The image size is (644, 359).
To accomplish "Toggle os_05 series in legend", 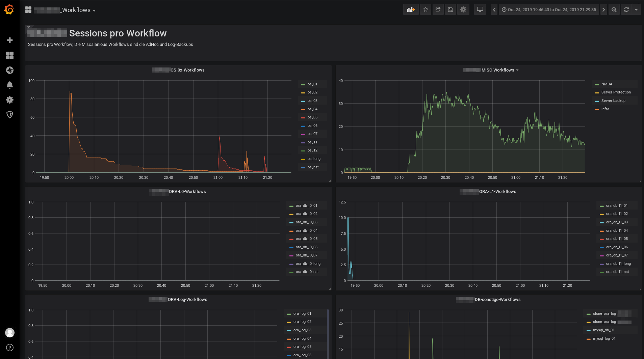I will coord(312,117).
